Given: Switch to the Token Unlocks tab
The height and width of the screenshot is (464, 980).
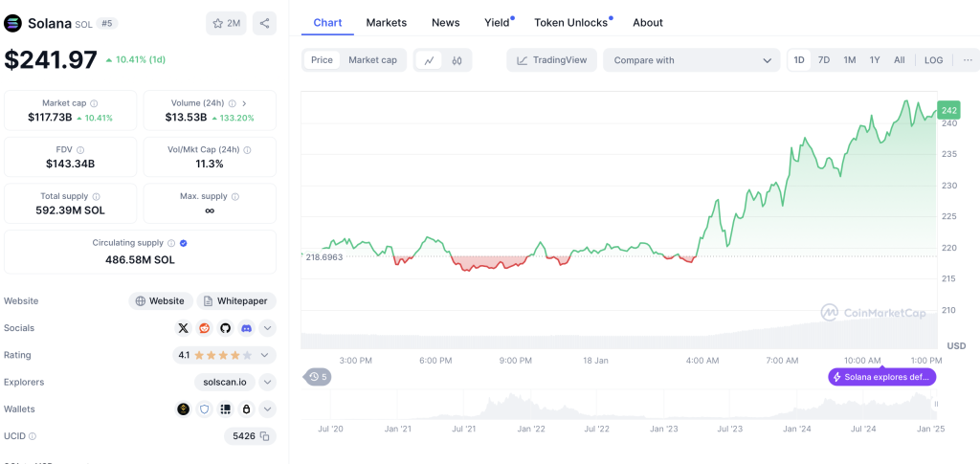Looking at the screenshot, I should (571, 22).
